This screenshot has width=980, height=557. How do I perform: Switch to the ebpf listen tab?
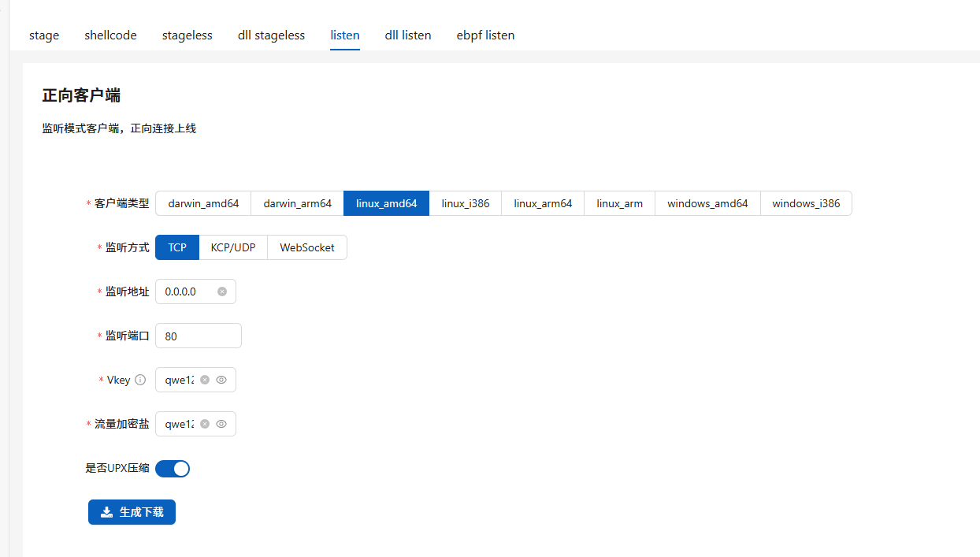[x=485, y=35]
